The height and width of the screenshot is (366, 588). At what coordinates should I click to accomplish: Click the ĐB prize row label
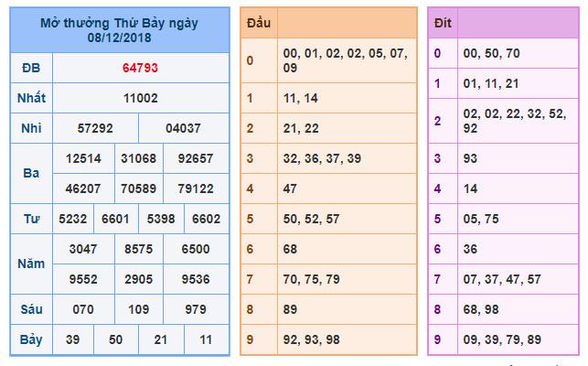[31, 68]
